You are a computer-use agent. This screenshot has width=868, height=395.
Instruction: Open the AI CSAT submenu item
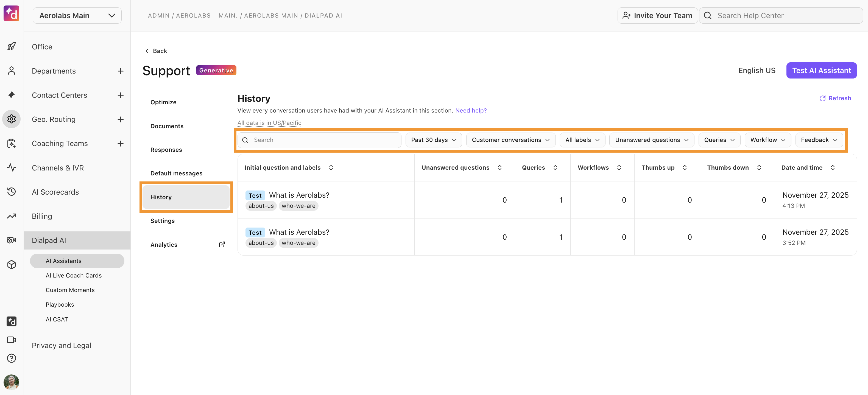57,320
